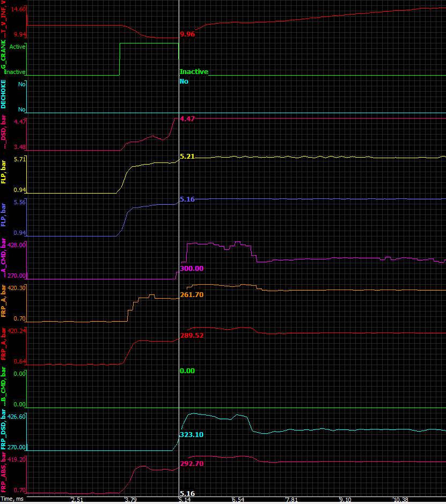Click the cyan No cursor value for DECHOKE
Viewport: 446px width, 504px height.
(x=184, y=81)
